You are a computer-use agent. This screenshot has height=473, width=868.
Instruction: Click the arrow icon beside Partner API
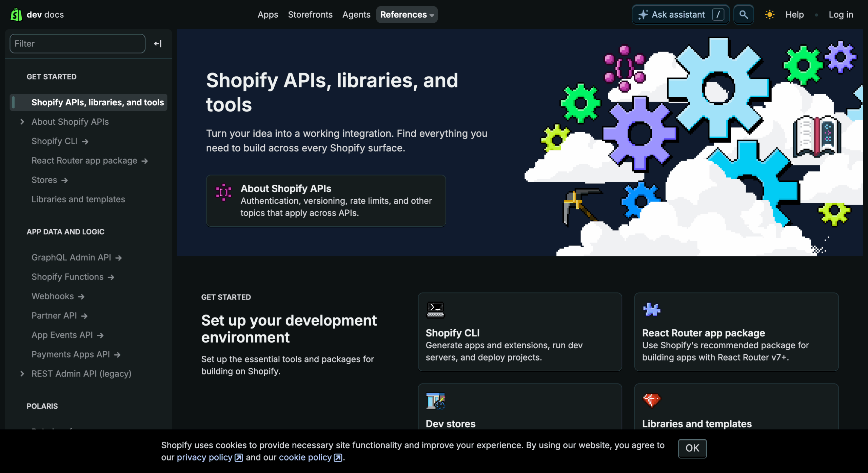point(84,316)
